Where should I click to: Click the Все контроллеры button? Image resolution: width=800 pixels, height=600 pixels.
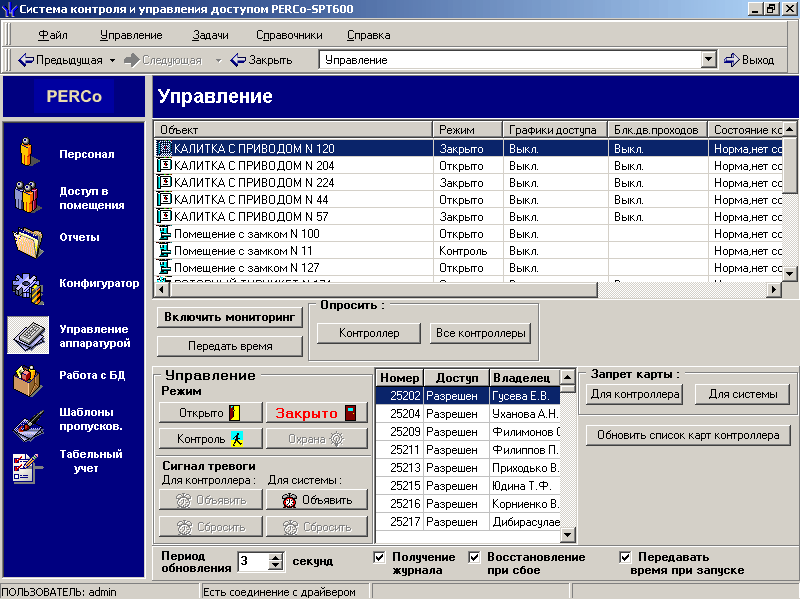[x=480, y=333]
